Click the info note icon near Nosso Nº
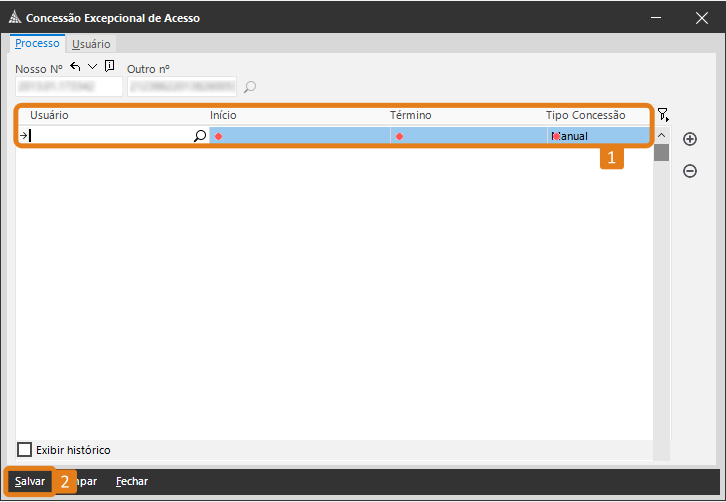The image size is (726, 502). tap(109, 66)
